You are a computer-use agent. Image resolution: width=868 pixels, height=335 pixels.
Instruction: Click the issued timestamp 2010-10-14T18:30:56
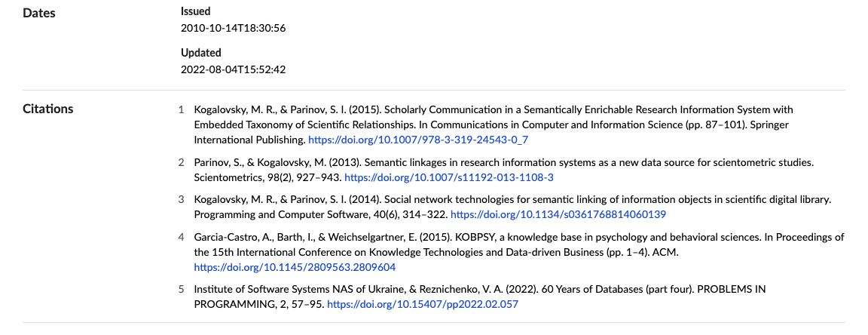point(233,28)
